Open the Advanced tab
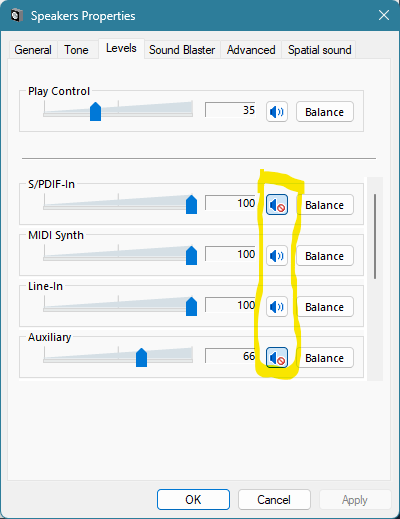 [251, 50]
